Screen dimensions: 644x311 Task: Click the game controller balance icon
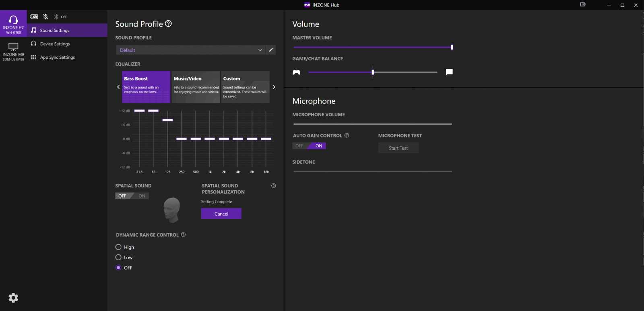tap(297, 72)
